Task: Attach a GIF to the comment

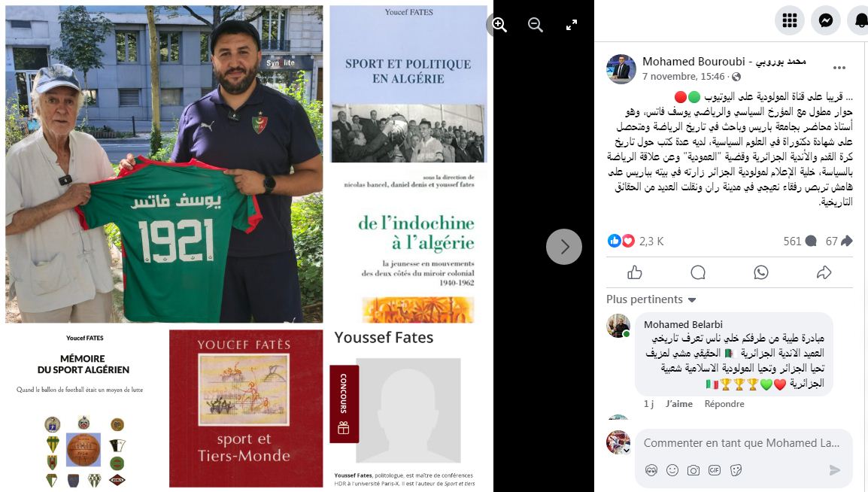Action: pyautogui.click(x=714, y=470)
